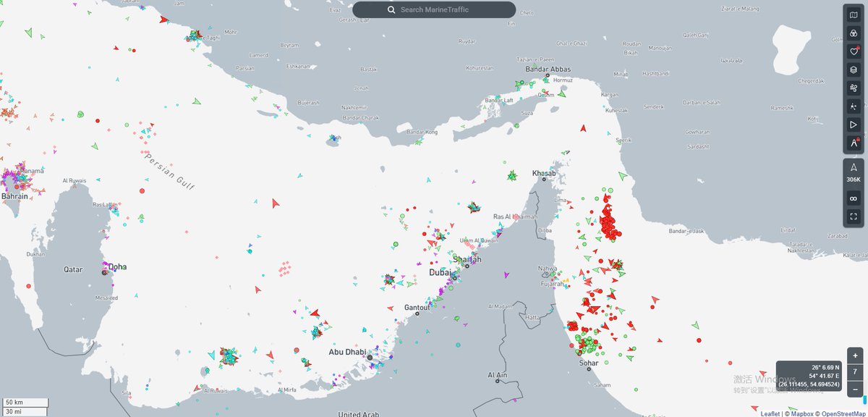Click the Gantout label on coast
868x417 pixels.
tap(417, 307)
